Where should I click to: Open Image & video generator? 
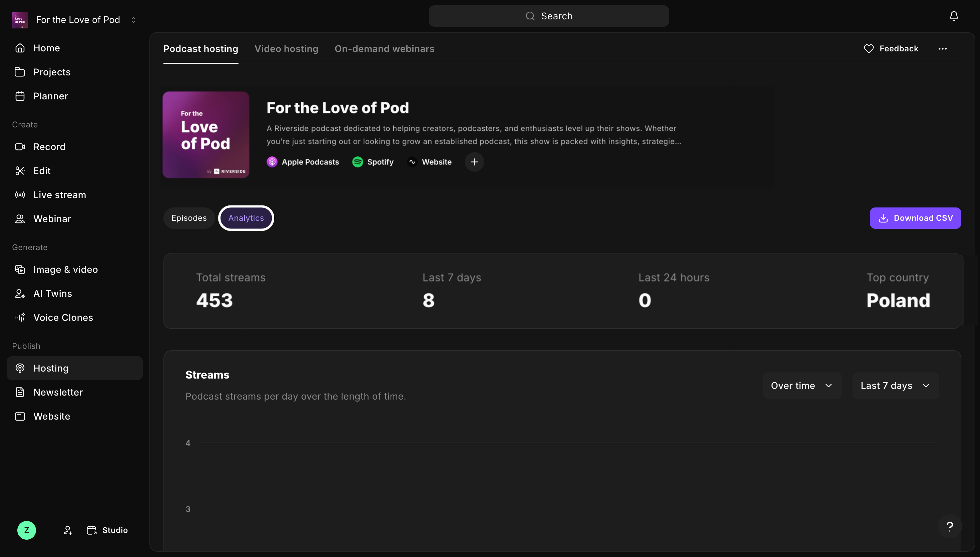[x=75, y=270]
